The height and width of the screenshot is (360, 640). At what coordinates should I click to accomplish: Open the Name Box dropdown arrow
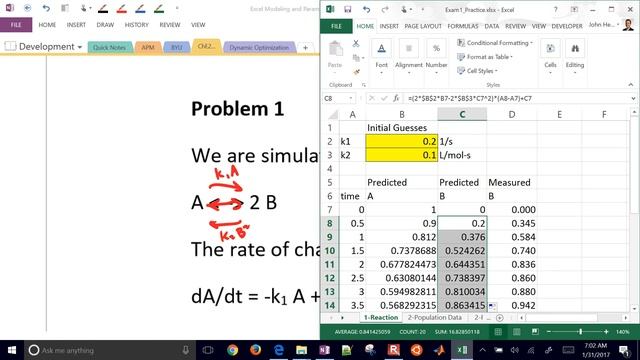coord(351,98)
